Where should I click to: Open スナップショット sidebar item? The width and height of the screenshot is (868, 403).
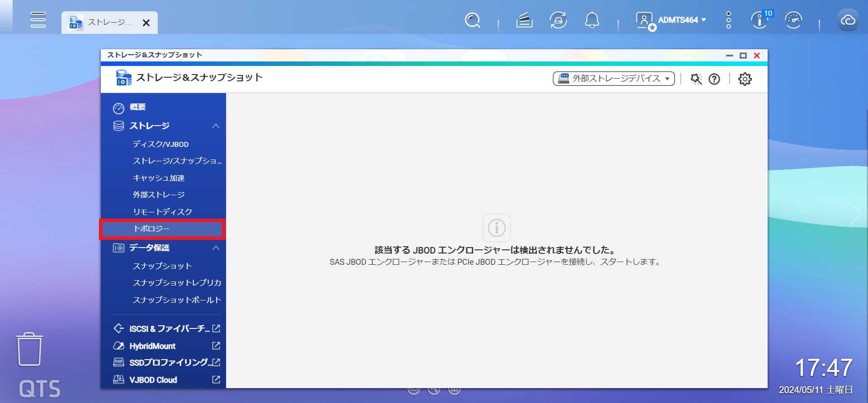[163, 266]
